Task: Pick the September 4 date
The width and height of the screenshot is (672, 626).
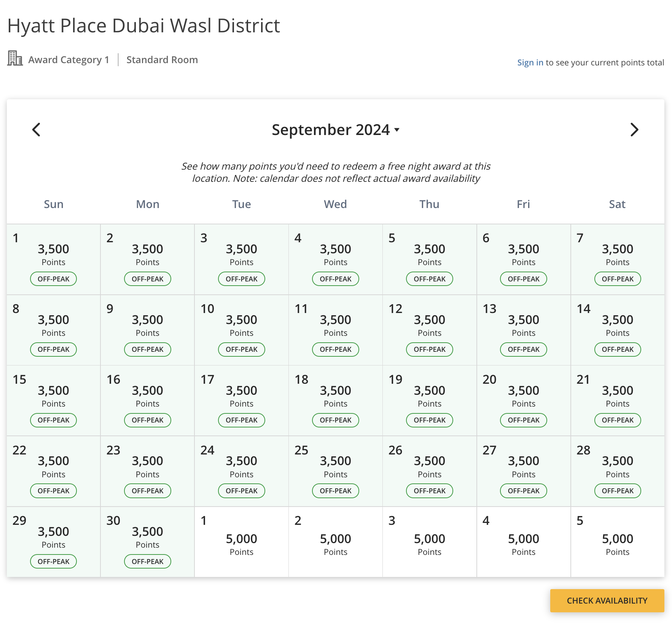Action: [336, 259]
